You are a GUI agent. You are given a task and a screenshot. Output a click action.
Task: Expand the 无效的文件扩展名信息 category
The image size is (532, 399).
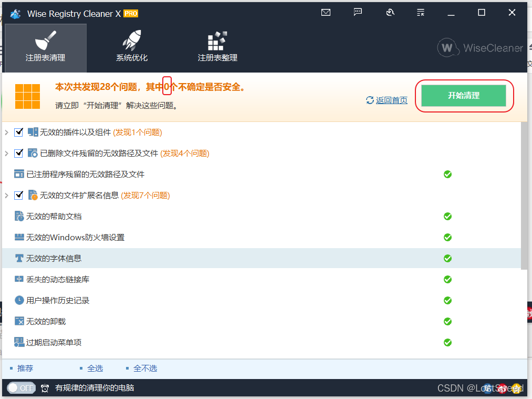[6, 195]
